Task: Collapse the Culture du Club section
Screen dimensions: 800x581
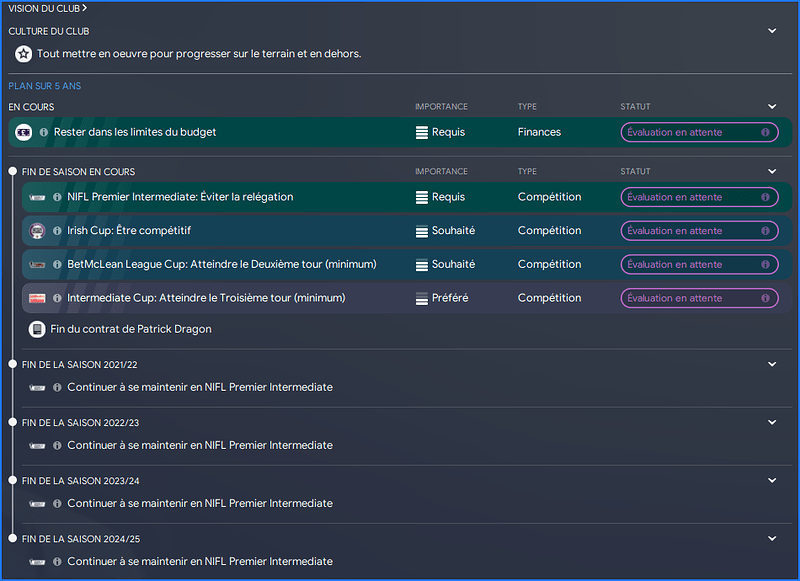Action: 772,31
